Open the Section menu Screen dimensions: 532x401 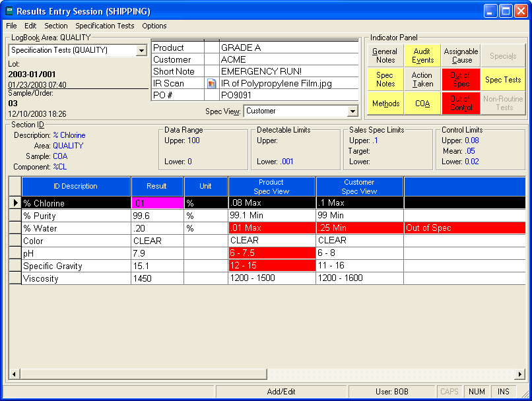56,26
